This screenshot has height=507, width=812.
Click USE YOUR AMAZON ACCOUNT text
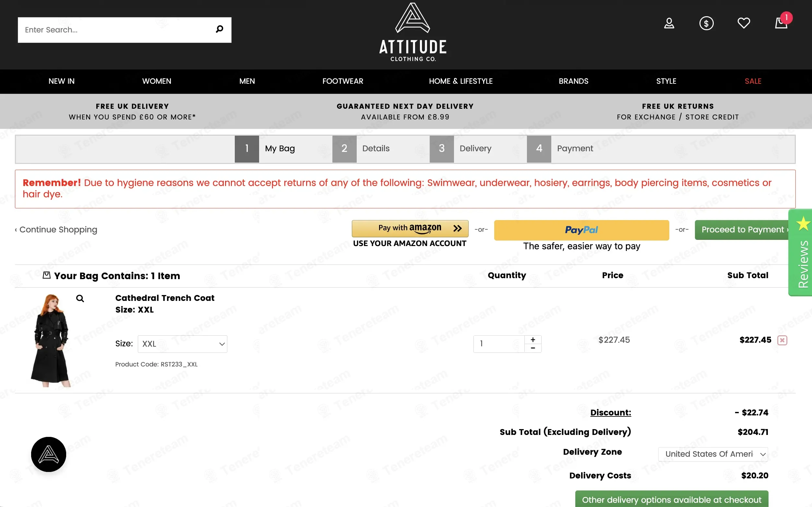(410, 243)
